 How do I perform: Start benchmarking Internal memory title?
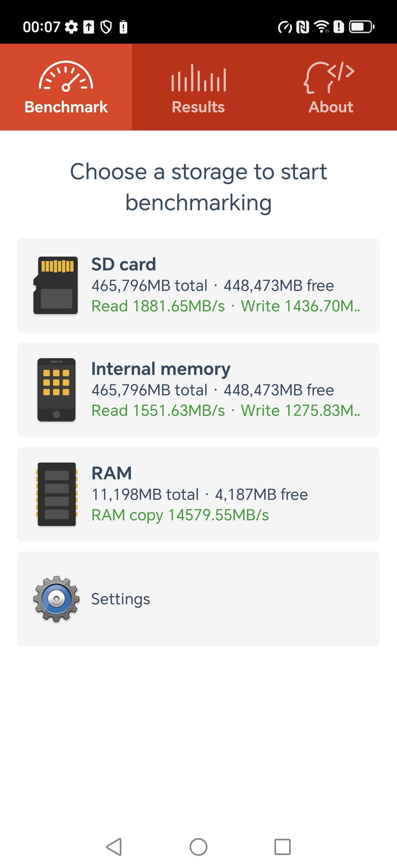161,369
